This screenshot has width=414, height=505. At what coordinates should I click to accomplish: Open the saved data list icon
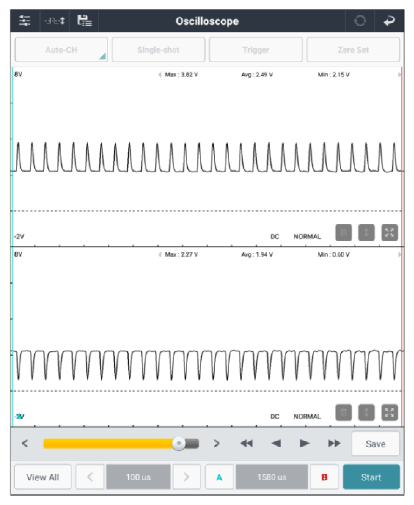(84, 21)
